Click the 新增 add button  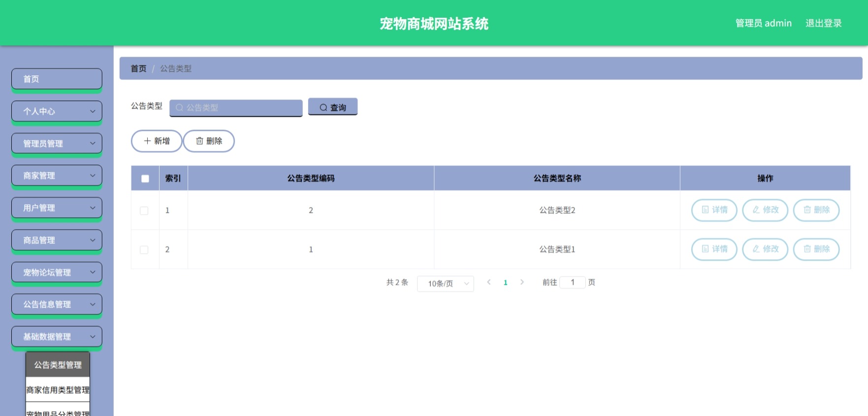pos(157,141)
